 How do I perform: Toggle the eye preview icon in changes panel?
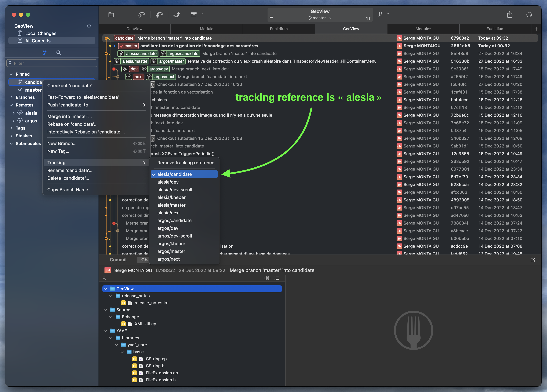click(x=267, y=278)
